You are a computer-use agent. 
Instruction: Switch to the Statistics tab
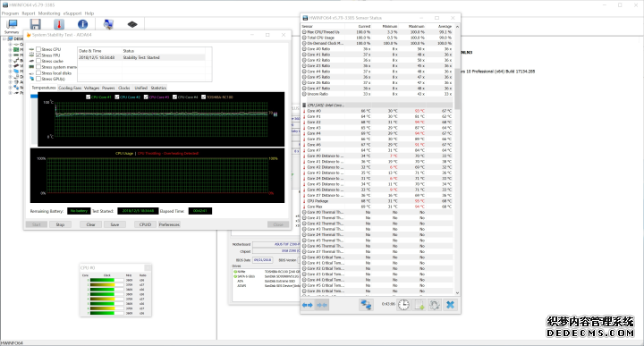(158, 88)
